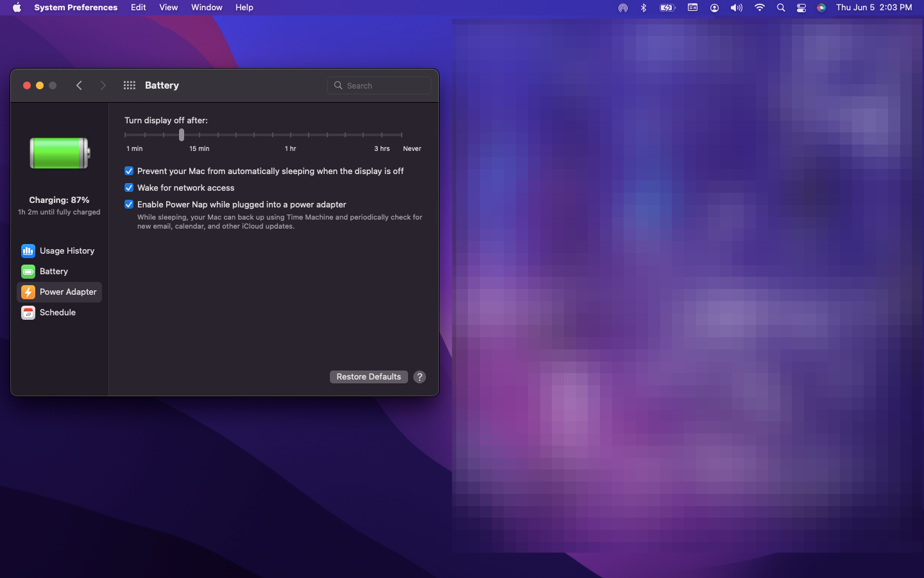
Task: Open Usage History pane
Action: 59,250
